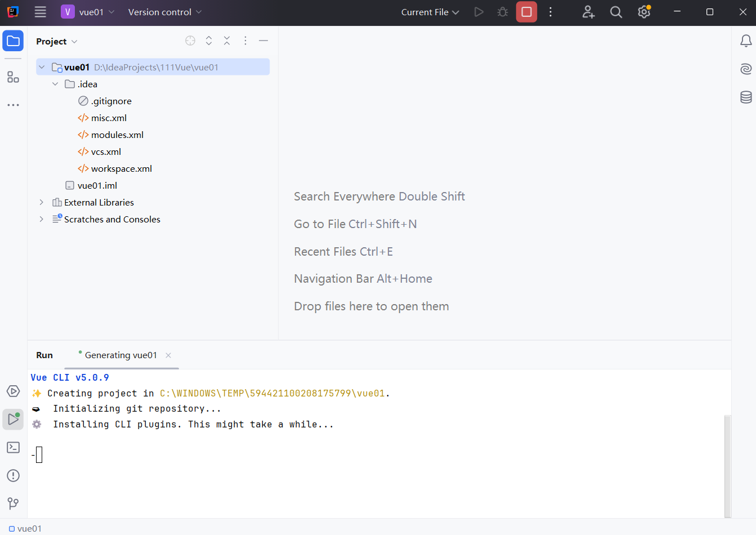Open the Structure tool window icon
The width and height of the screenshot is (756, 535).
click(x=13, y=77)
